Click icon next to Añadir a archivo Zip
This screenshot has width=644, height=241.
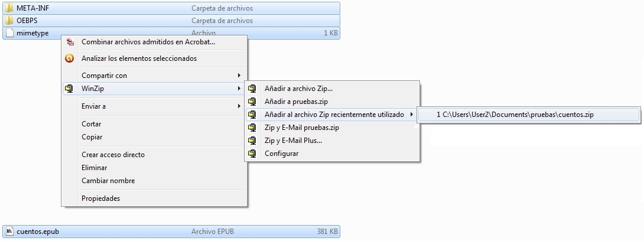point(252,88)
